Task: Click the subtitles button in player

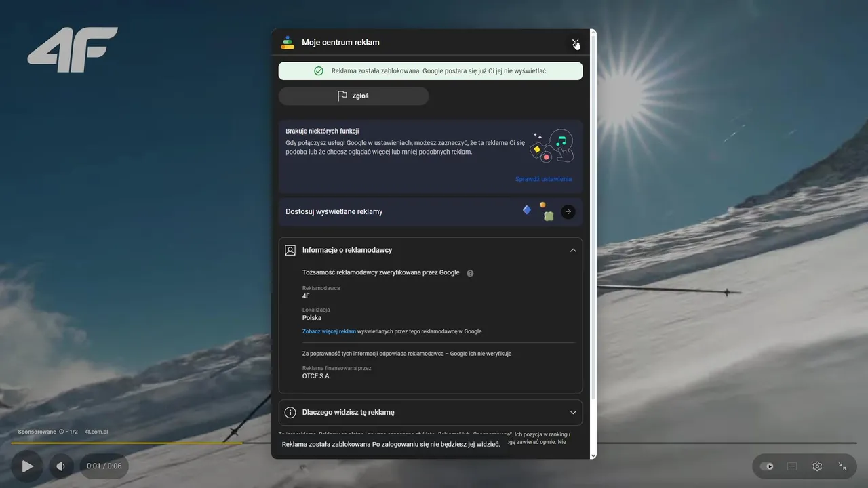Action: pyautogui.click(x=792, y=466)
